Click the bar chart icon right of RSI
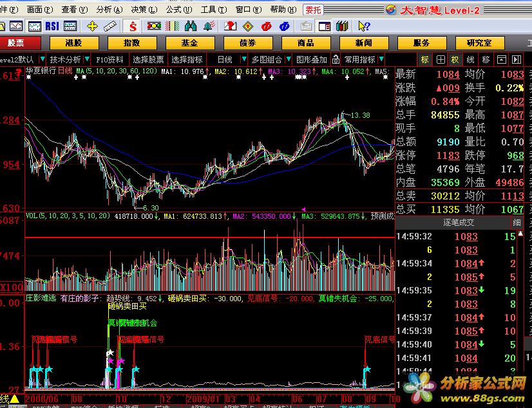532x408 pixels. point(70,26)
